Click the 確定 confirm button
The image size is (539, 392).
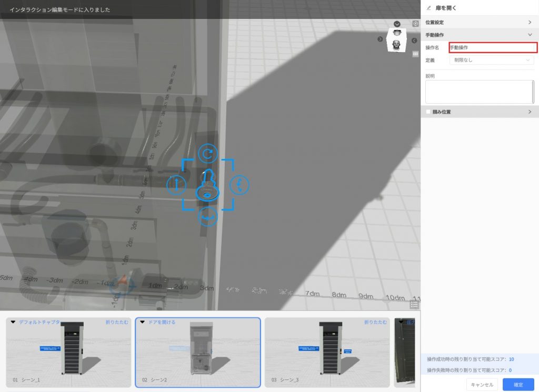pos(518,385)
